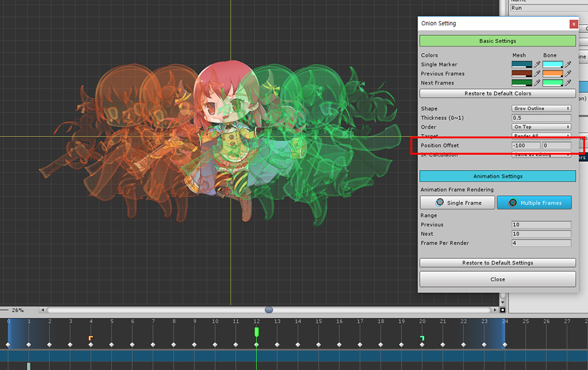Pick Single Marker mesh color with eyedropper
588x370 pixels.
[537, 65]
